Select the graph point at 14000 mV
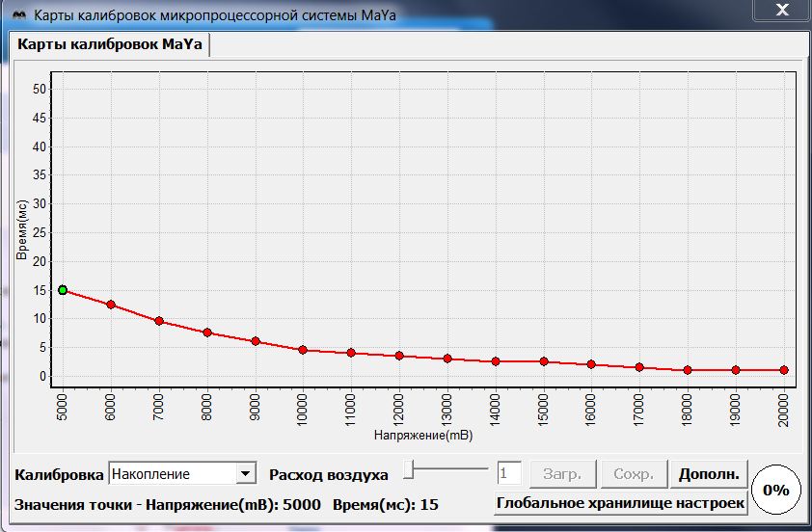Image resolution: width=812 pixels, height=532 pixels. (x=496, y=361)
